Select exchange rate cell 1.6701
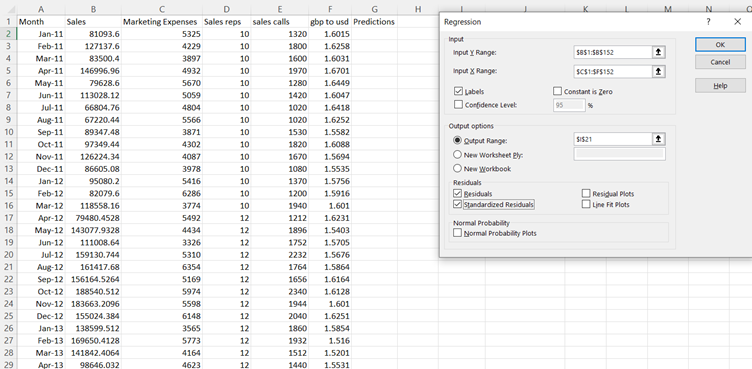Viewport: 752px width, 369px height. point(330,71)
